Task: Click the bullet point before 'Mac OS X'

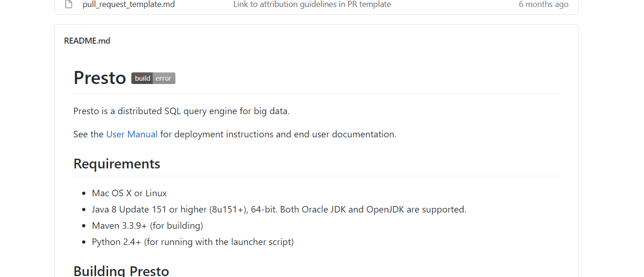Action: point(84,193)
